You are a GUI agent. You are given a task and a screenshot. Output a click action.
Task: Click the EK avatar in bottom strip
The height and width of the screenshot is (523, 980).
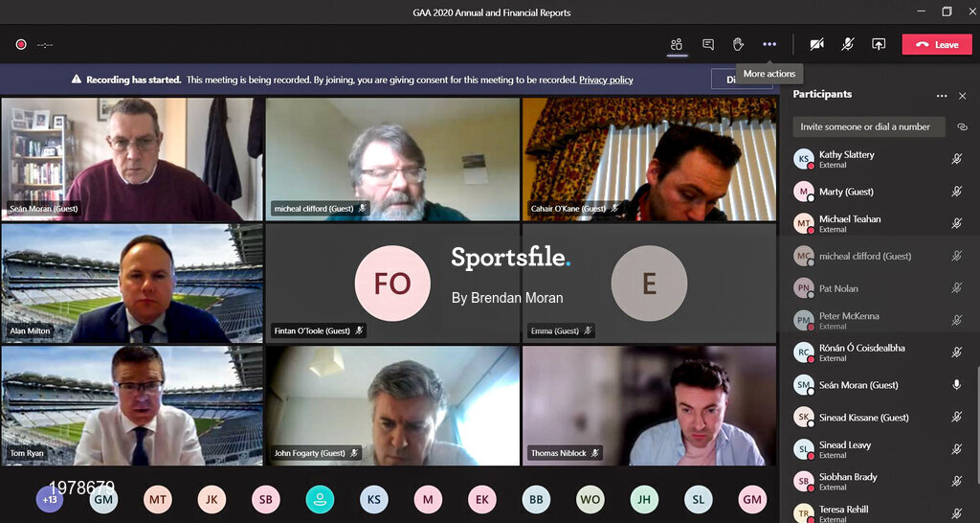coord(482,499)
